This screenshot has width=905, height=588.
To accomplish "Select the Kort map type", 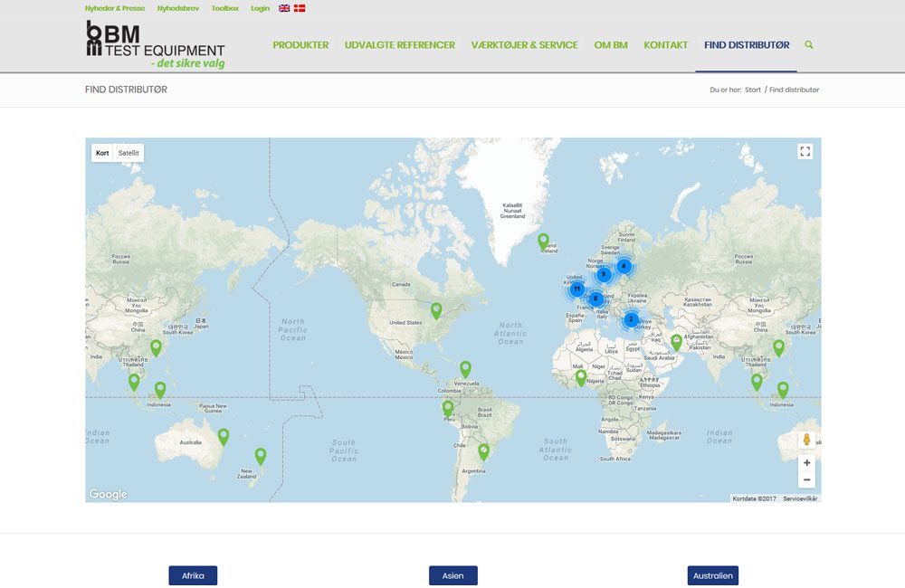I will coord(102,153).
